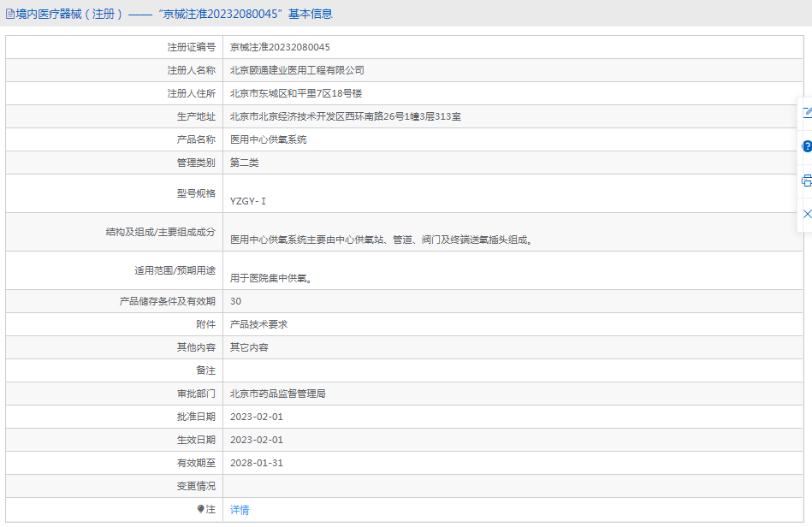The height and width of the screenshot is (527, 812).
Task: Select registrant name 北京颐通建业医用工程有限公司
Action: point(297,70)
